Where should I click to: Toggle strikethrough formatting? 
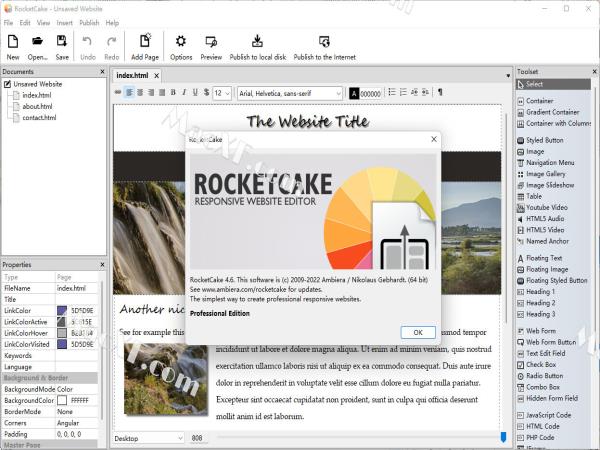(207, 93)
